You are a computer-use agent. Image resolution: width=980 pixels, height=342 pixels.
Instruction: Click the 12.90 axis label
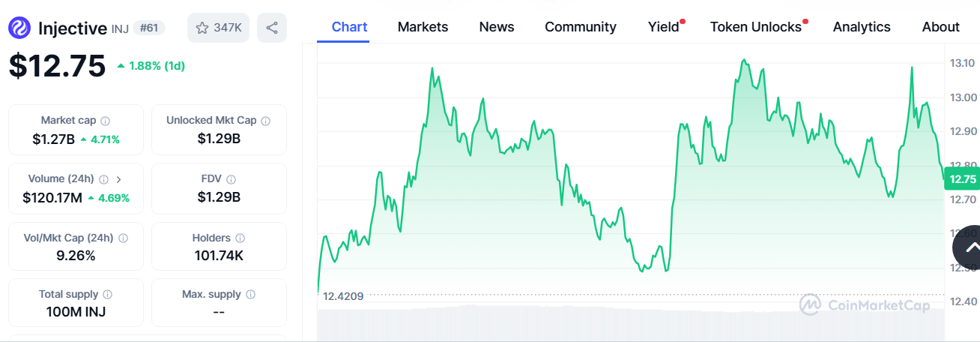963,131
